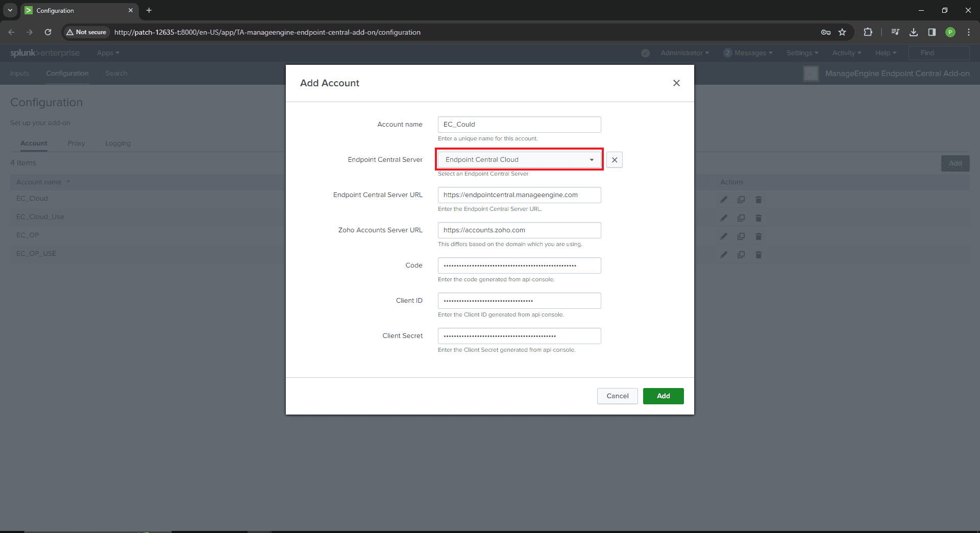Click the splunk>enterprise logo

click(45, 53)
